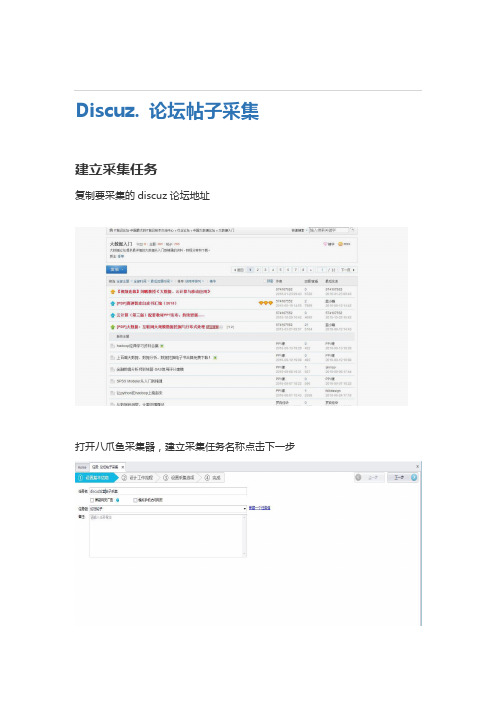
Task: Click the page-number jump input in pagination
Action: [x=322, y=270]
